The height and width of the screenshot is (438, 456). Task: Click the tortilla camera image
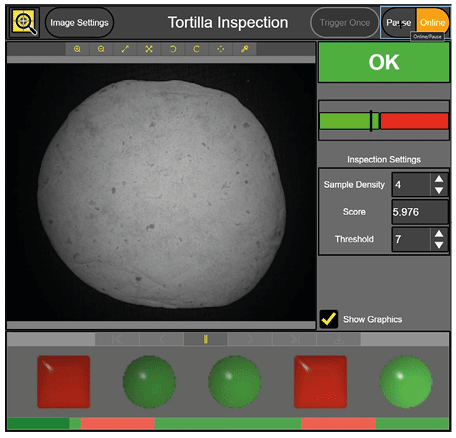161,192
